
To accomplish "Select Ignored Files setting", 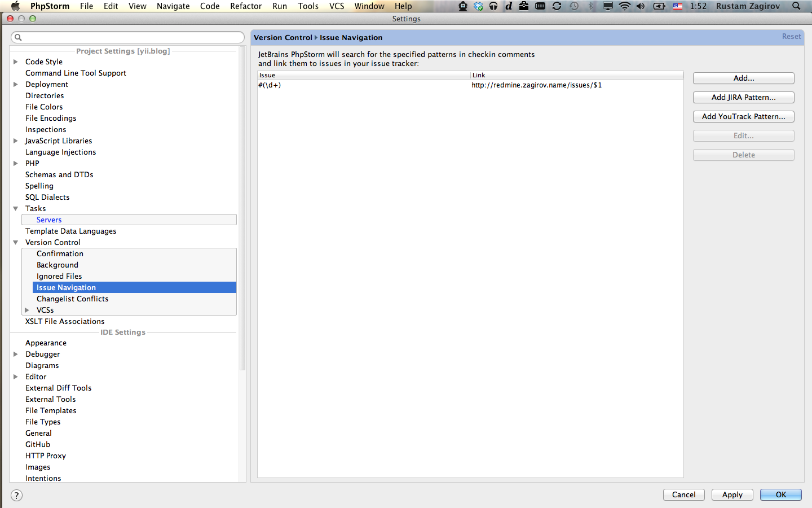I will pos(59,276).
